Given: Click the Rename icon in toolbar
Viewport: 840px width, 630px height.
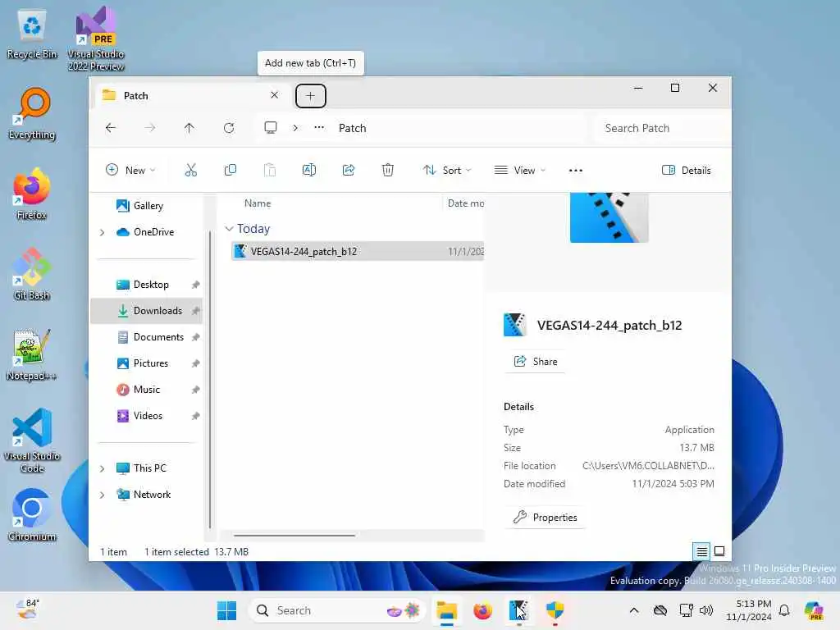Looking at the screenshot, I should coord(309,171).
